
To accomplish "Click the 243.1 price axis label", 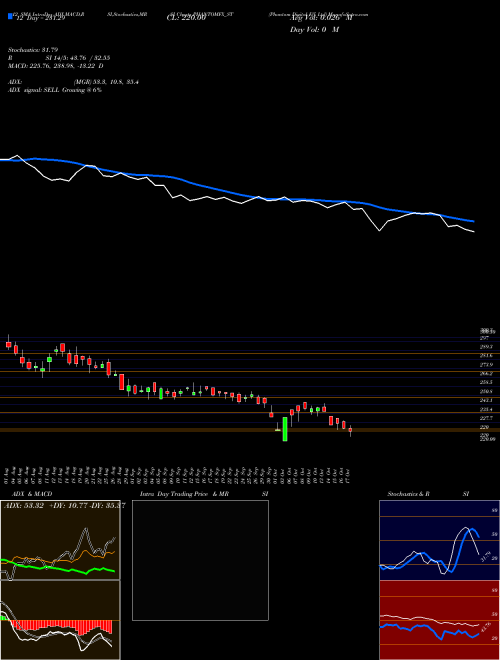I will pyautogui.click(x=486, y=400).
